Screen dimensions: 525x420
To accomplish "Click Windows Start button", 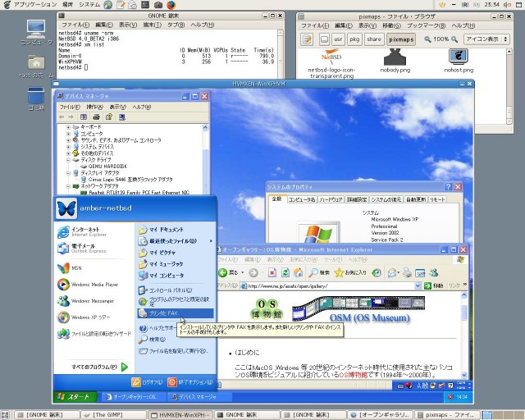I will [75, 397].
